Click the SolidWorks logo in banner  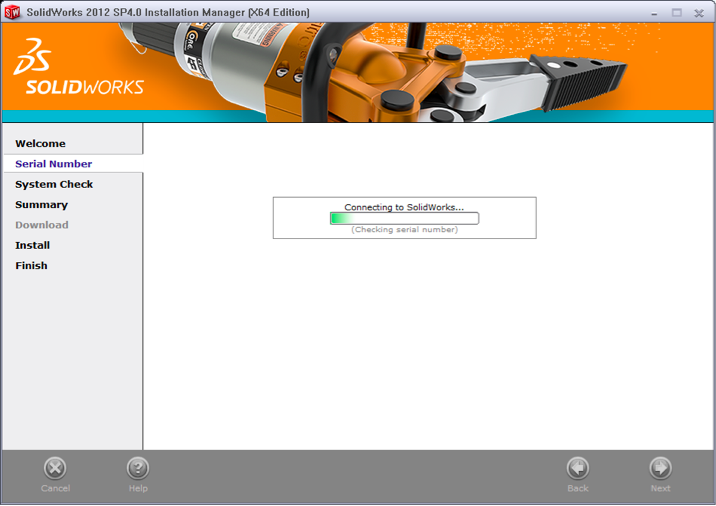79,67
